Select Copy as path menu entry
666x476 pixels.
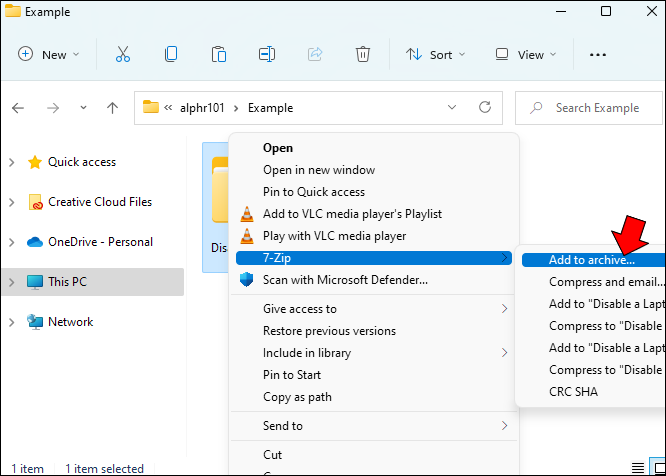[297, 397]
